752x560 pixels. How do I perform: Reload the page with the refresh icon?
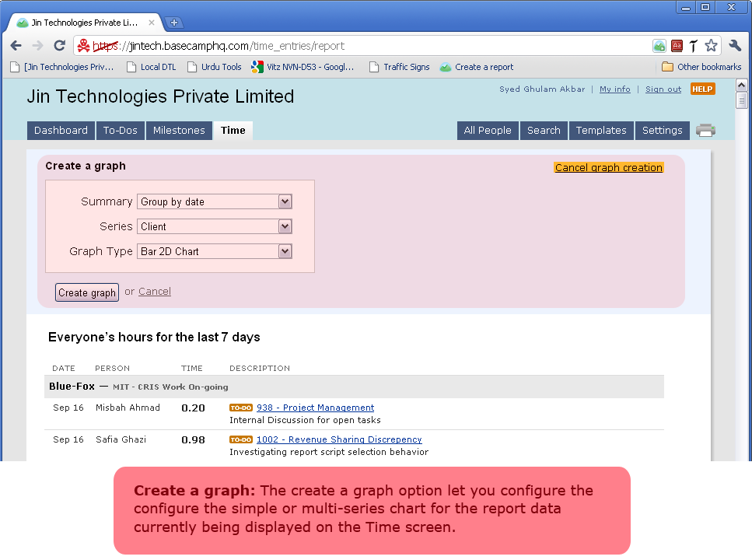[59, 46]
